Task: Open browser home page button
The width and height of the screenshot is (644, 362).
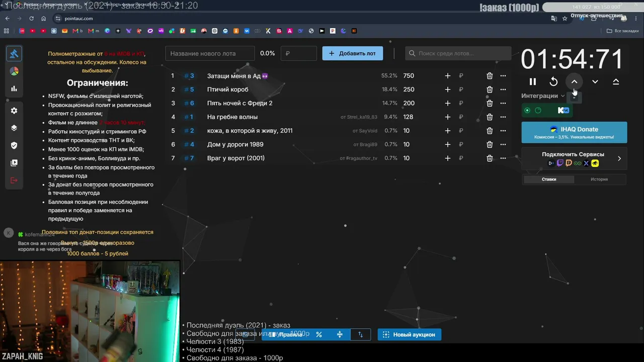Action: [x=44, y=19]
